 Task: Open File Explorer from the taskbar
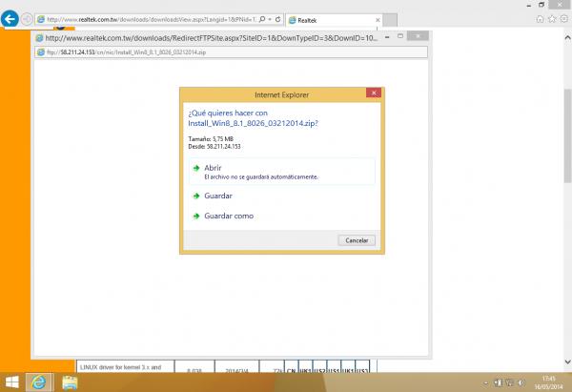click(70, 382)
